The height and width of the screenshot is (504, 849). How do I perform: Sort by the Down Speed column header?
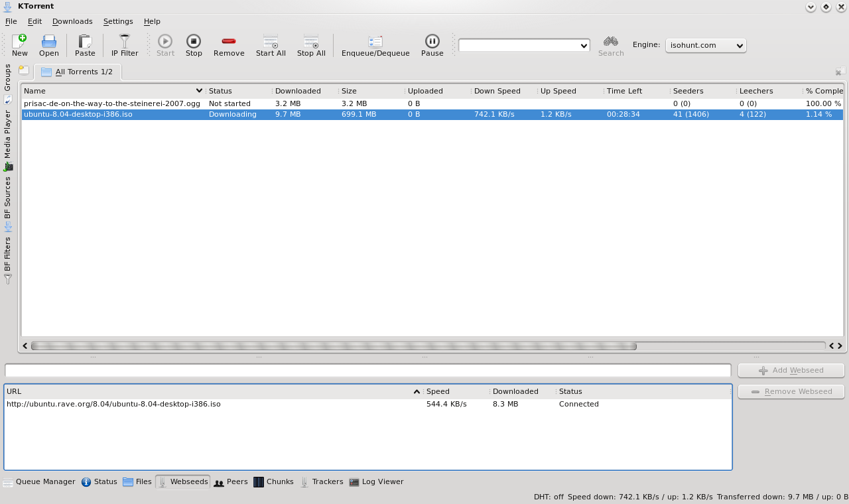pyautogui.click(x=504, y=91)
